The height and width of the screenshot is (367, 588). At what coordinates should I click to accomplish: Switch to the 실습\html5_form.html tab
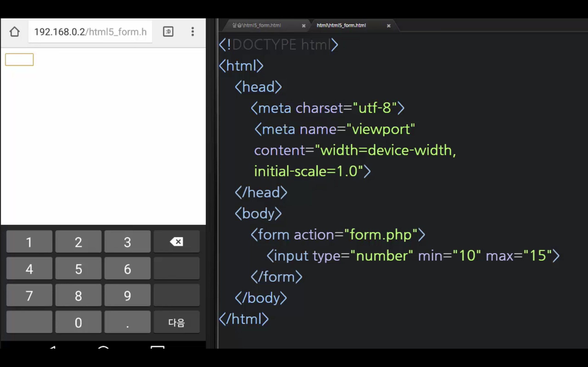257,25
